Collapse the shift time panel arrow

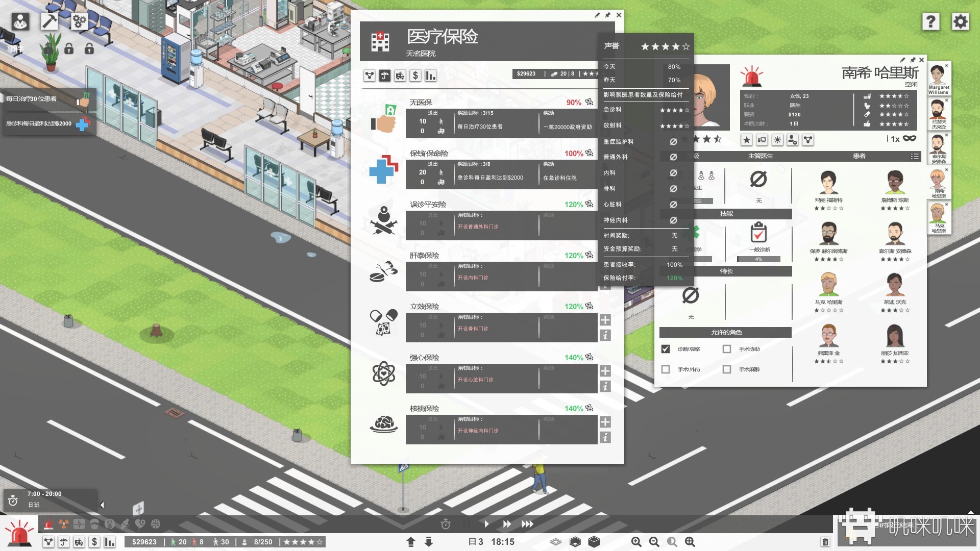(x=102, y=505)
